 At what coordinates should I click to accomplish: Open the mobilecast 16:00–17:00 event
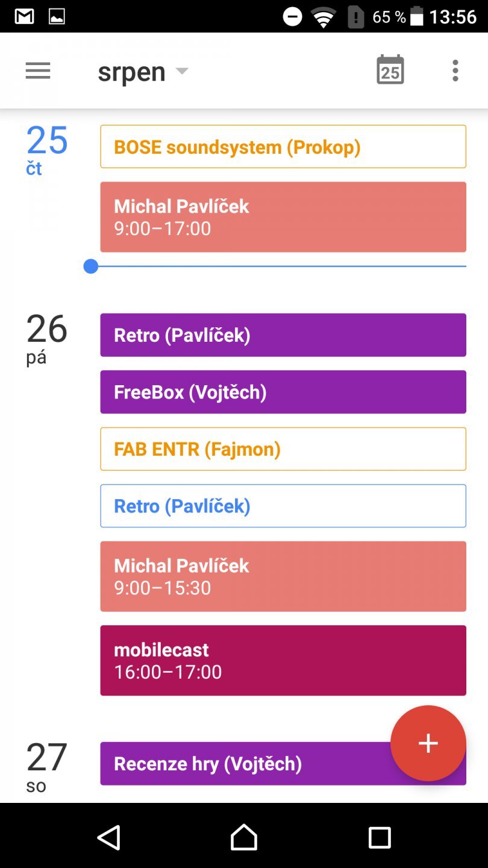click(283, 660)
